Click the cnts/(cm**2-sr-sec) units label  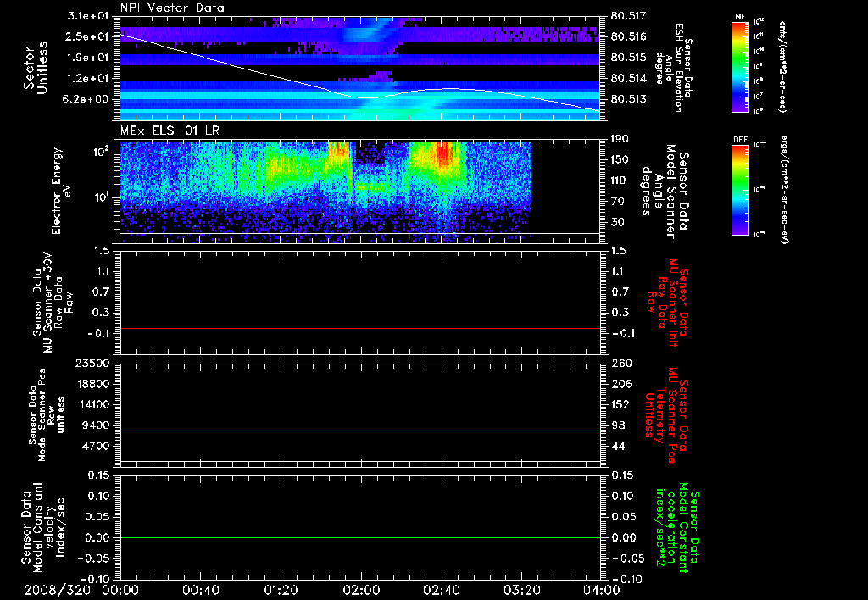(x=782, y=67)
